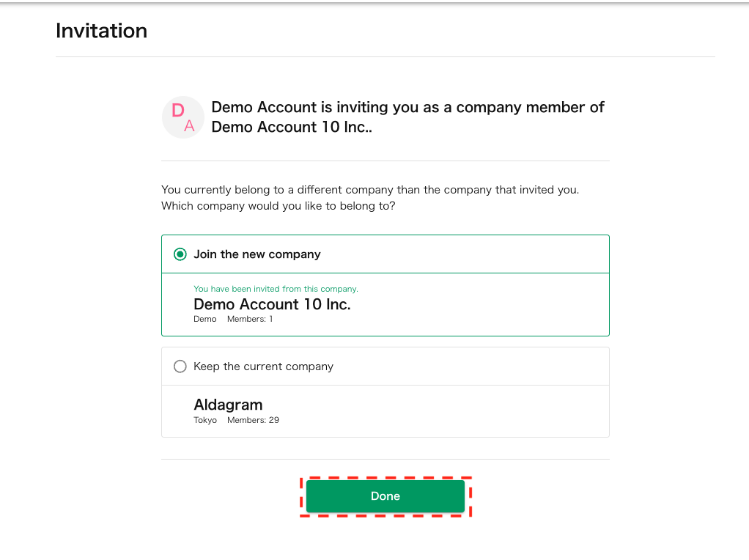Click the Demo Account 10 Inc. company name

pos(272,304)
